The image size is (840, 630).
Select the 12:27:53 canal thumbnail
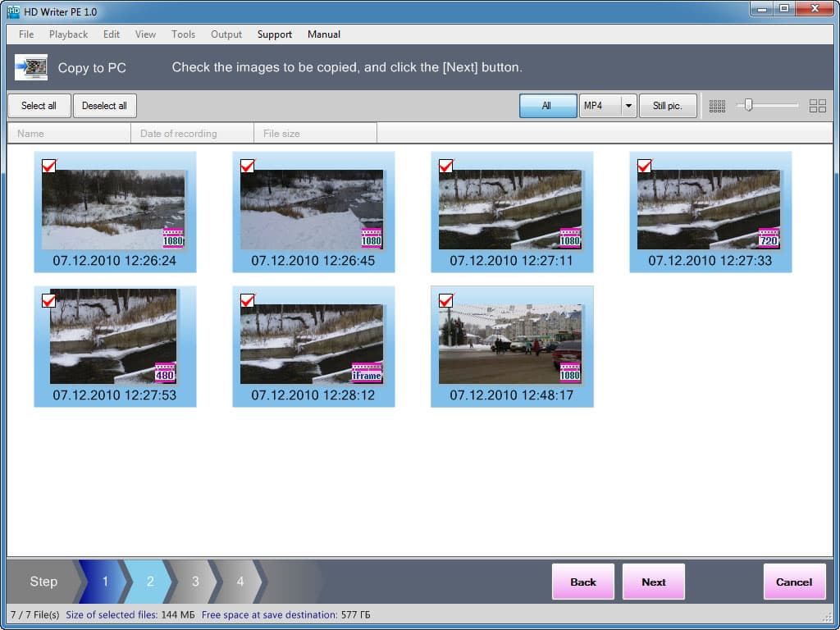click(x=113, y=336)
